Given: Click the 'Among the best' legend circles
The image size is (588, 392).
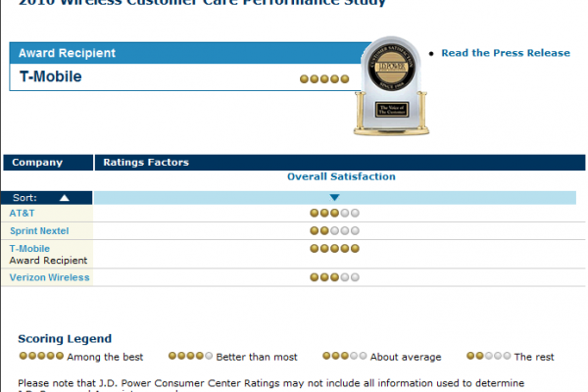Looking at the screenshot, I should click(x=41, y=356).
